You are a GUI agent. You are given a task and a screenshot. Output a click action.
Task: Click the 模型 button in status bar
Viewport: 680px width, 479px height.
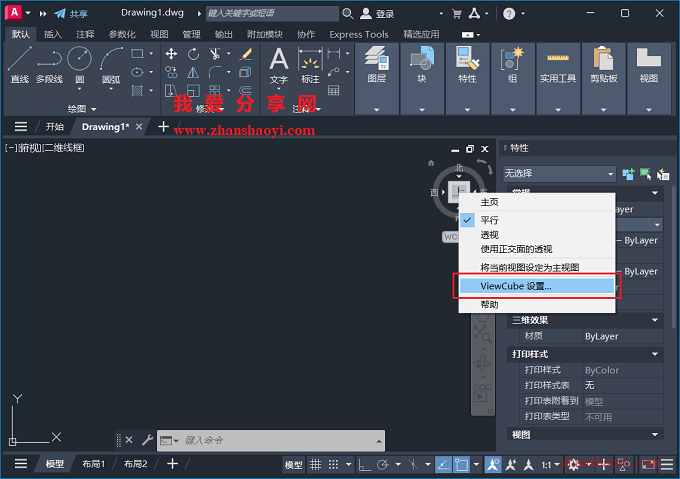point(293,465)
